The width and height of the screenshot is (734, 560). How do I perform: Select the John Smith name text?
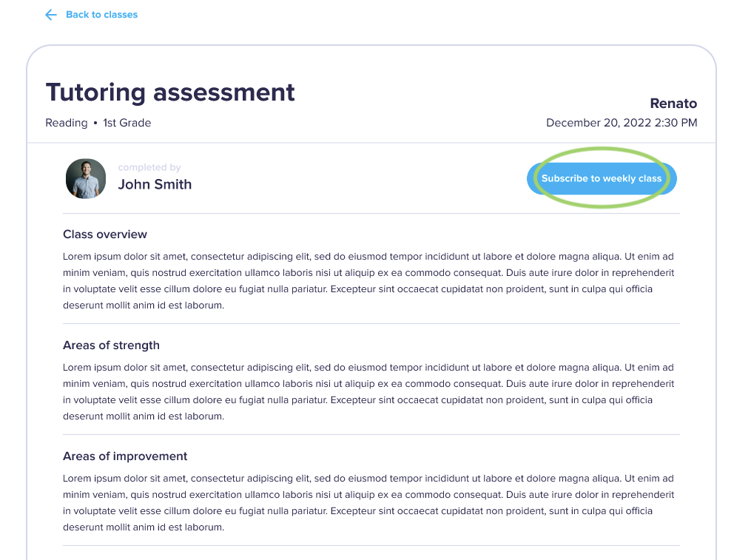coord(155,184)
